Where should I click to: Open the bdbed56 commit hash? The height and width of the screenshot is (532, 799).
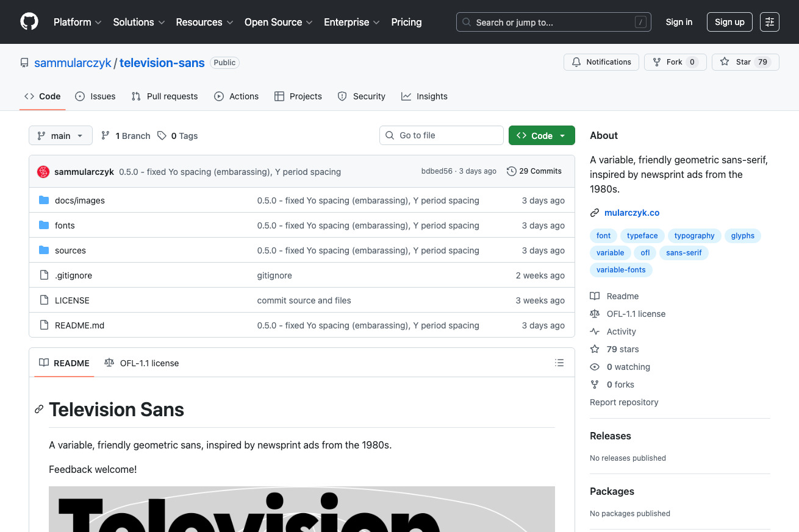pos(437,171)
